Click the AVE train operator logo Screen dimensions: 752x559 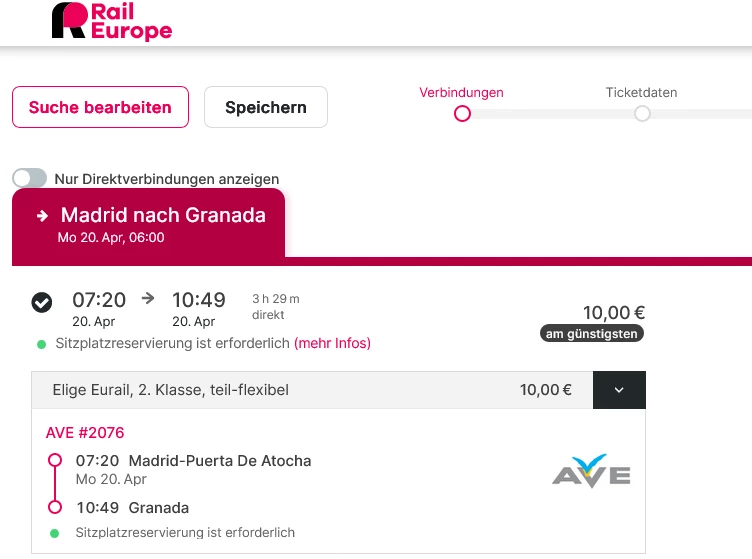591,470
